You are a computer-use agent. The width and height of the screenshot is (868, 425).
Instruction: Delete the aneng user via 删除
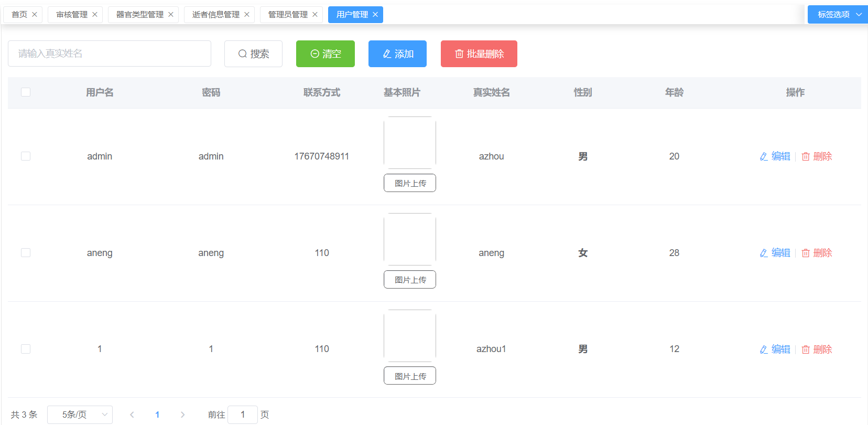point(817,253)
